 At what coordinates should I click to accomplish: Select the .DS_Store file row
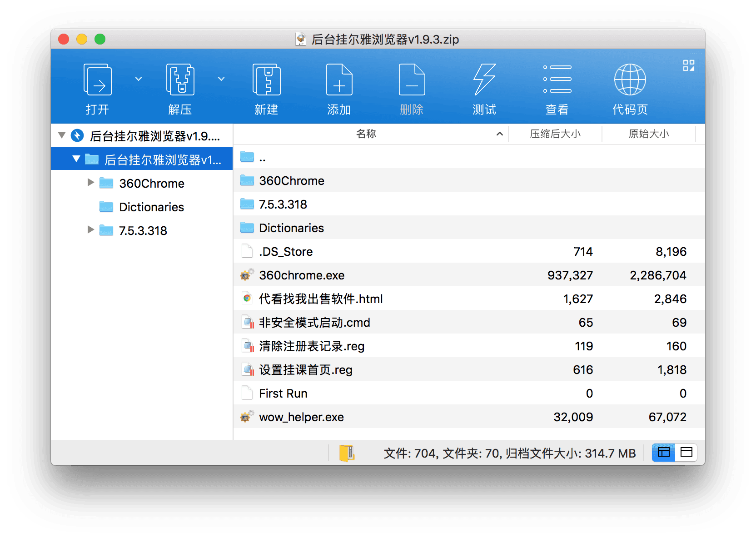coord(469,252)
